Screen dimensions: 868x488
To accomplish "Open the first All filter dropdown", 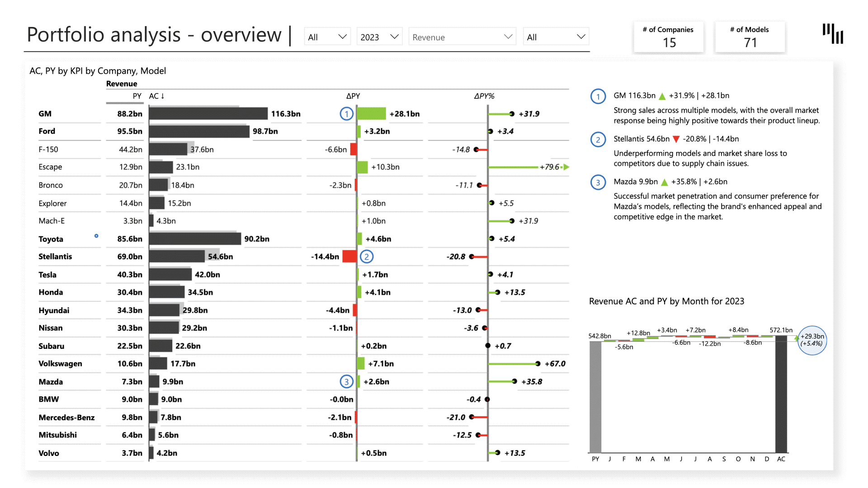I will tap(327, 37).
